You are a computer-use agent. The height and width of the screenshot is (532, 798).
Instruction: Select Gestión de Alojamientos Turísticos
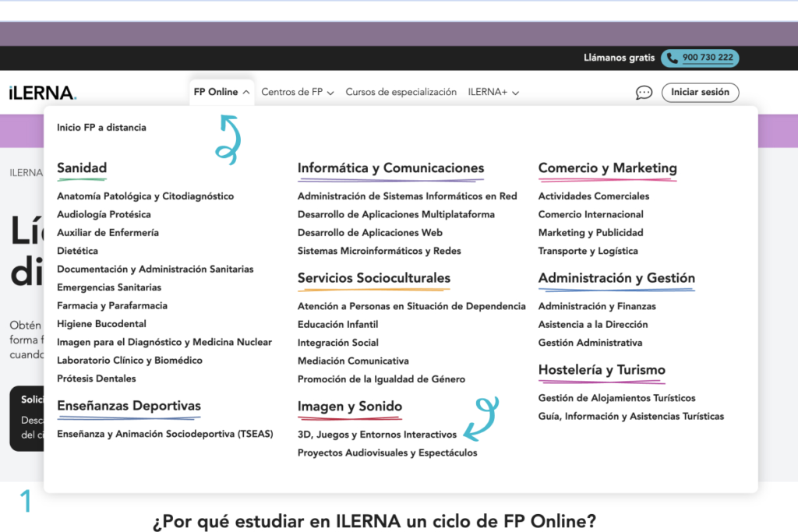(617, 398)
